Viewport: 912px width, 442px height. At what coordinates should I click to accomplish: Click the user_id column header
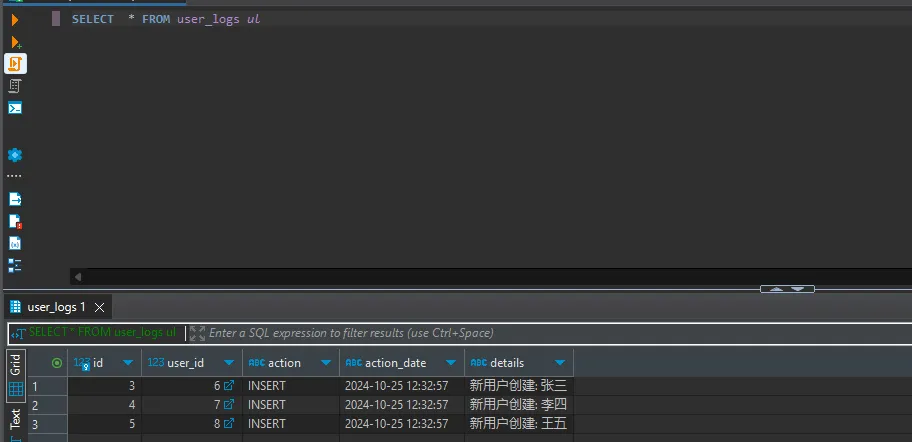pos(192,363)
